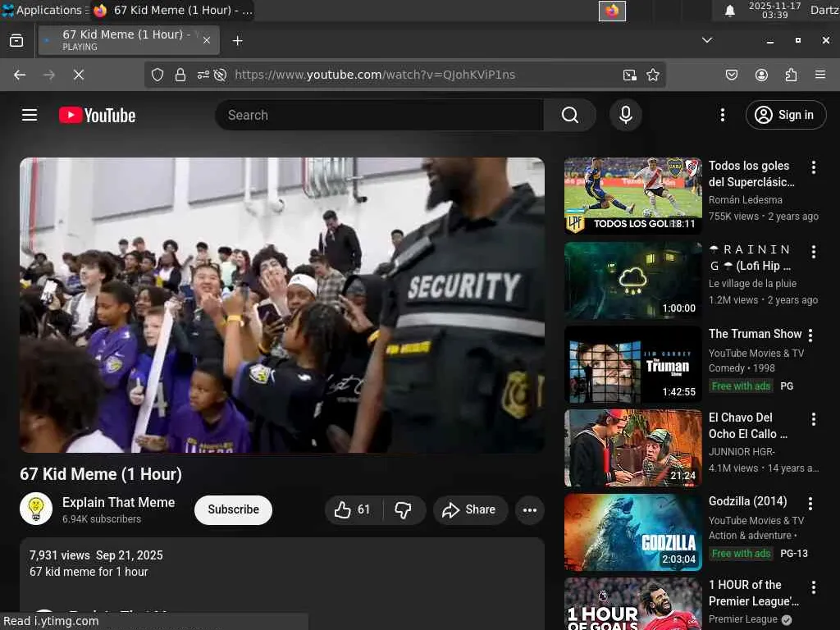
Task: Open El Chavo Del Ocho thumbnail
Action: click(x=632, y=448)
